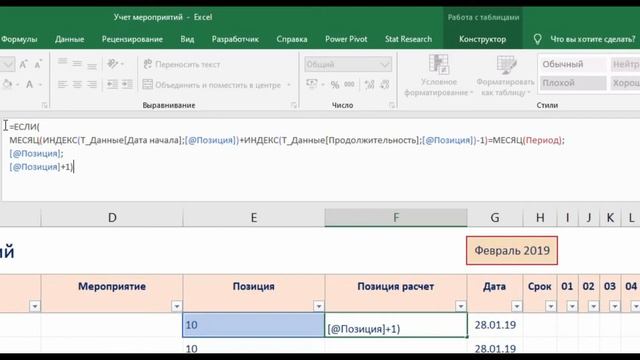Open the 03 column filter dropdown
Screen dimensions: 640x360
click(x=615, y=306)
